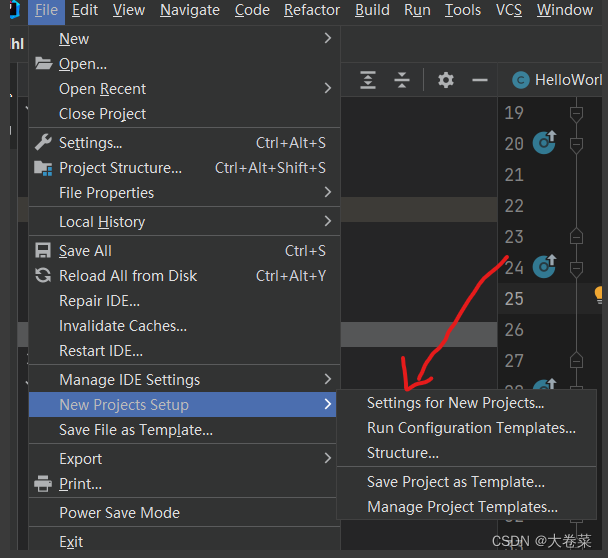Open the Refactor menu
The width and height of the screenshot is (608, 558).
pos(312,10)
